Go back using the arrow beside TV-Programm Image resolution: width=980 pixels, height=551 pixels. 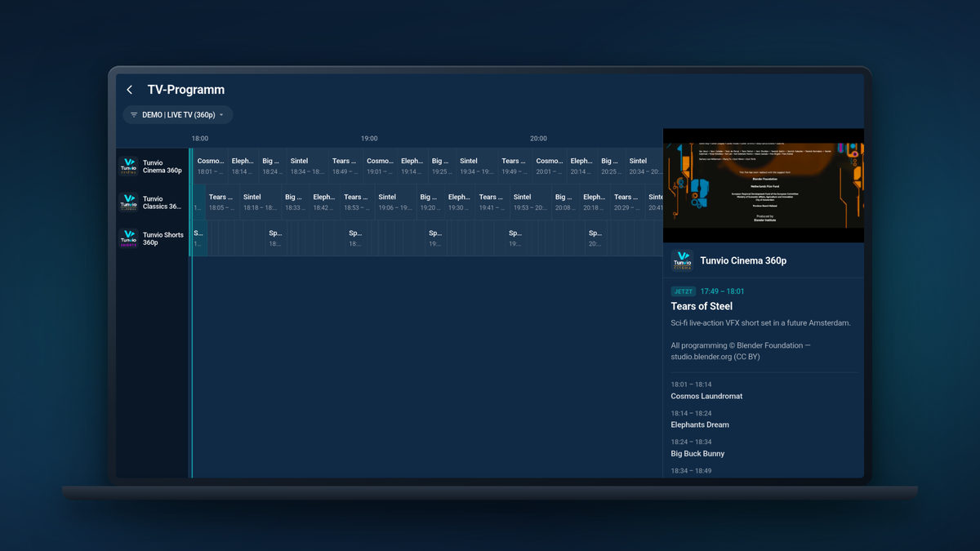pyautogui.click(x=130, y=90)
